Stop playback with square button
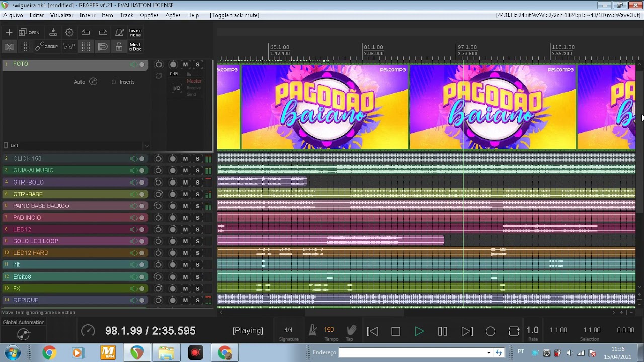Screen dimensions: 644x362 (396, 331)
